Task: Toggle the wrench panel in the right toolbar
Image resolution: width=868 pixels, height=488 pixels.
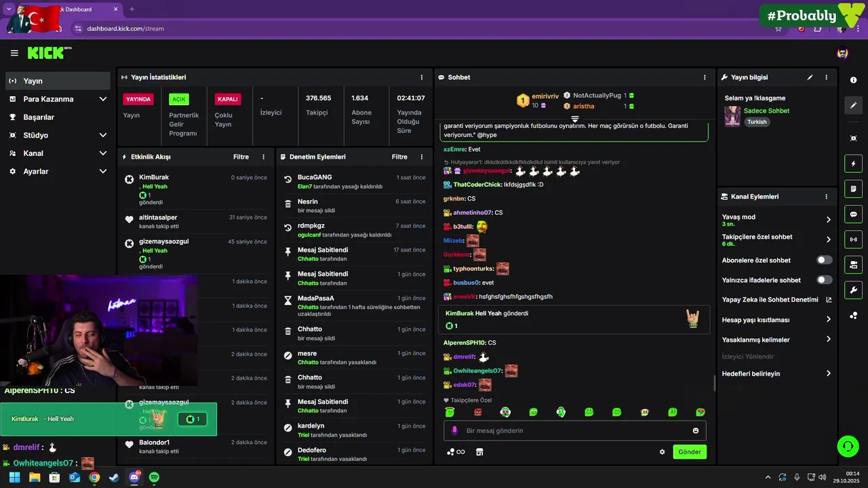Action: click(x=853, y=290)
